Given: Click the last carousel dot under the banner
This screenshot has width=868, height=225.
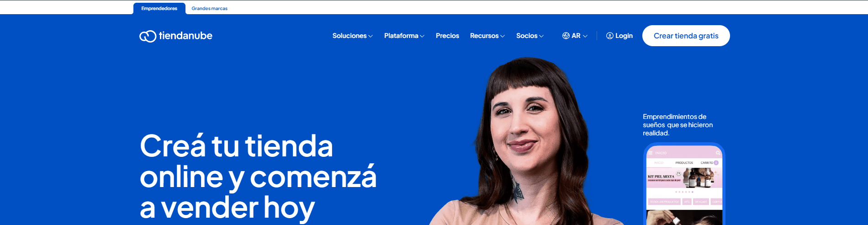Looking at the screenshot, I should click(x=692, y=192).
